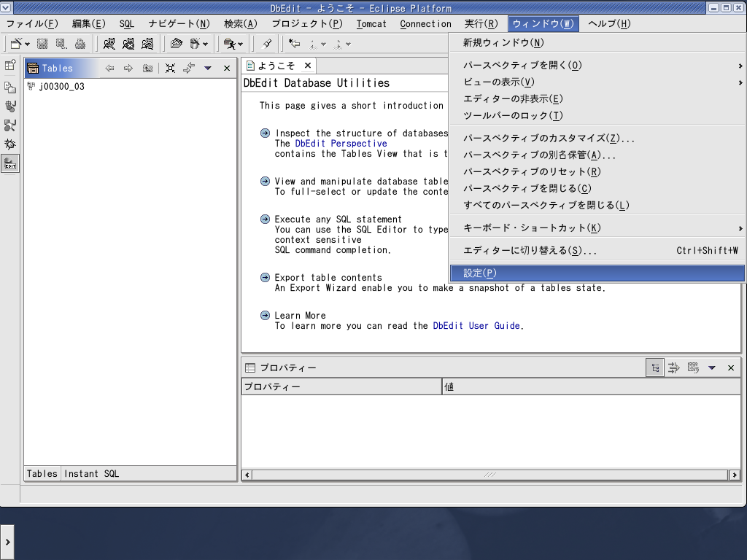The image size is (747, 560).
Task: Click the New wizard toolbar icon
Action: tap(16, 44)
